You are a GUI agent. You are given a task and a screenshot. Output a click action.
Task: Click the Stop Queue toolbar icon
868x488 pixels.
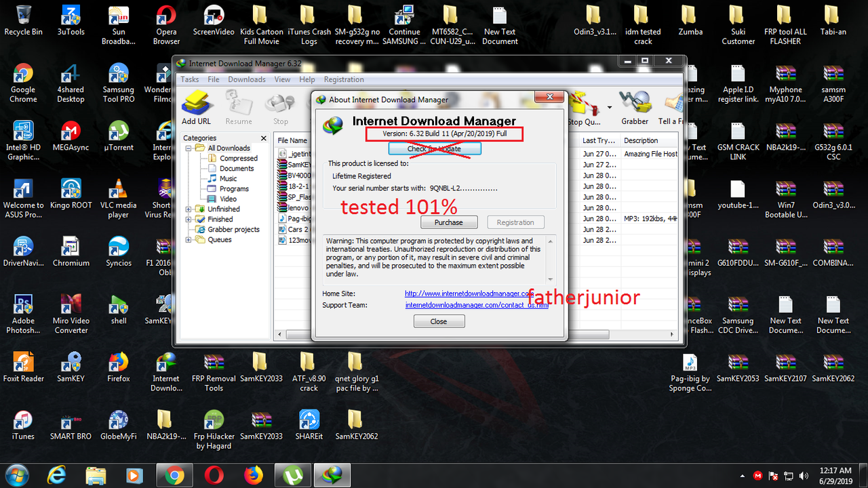click(x=584, y=108)
